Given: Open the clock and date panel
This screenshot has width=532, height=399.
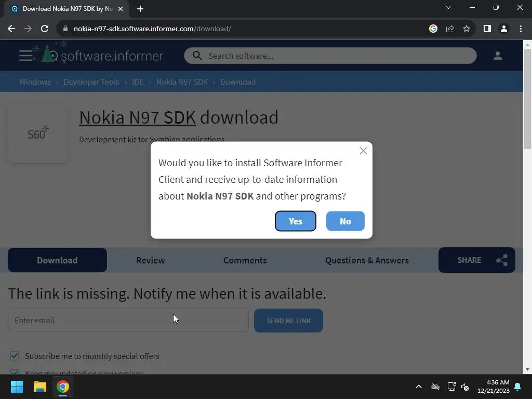Looking at the screenshot, I should pos(493,387).
